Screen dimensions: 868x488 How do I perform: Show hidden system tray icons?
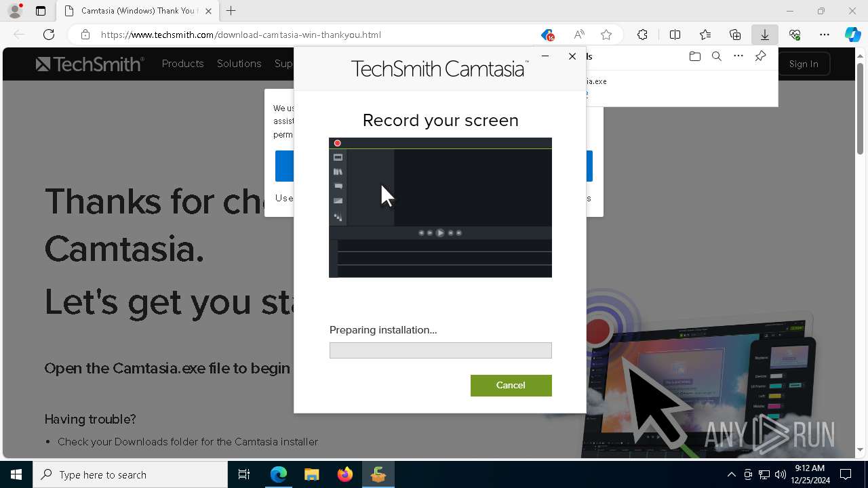(x=731, y=474)
